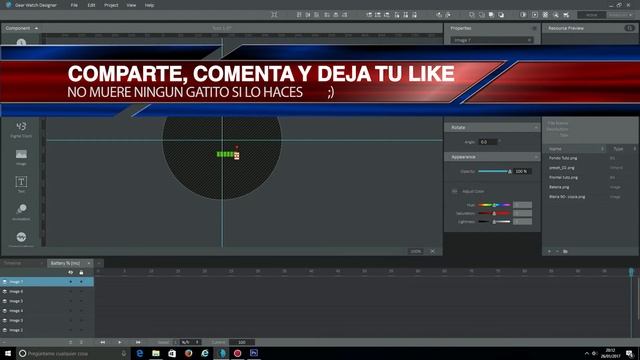The width and height of the screenshot is (640, 360).
Task: Click the zoom reset icon beside percentage
Action: (433, 251)
